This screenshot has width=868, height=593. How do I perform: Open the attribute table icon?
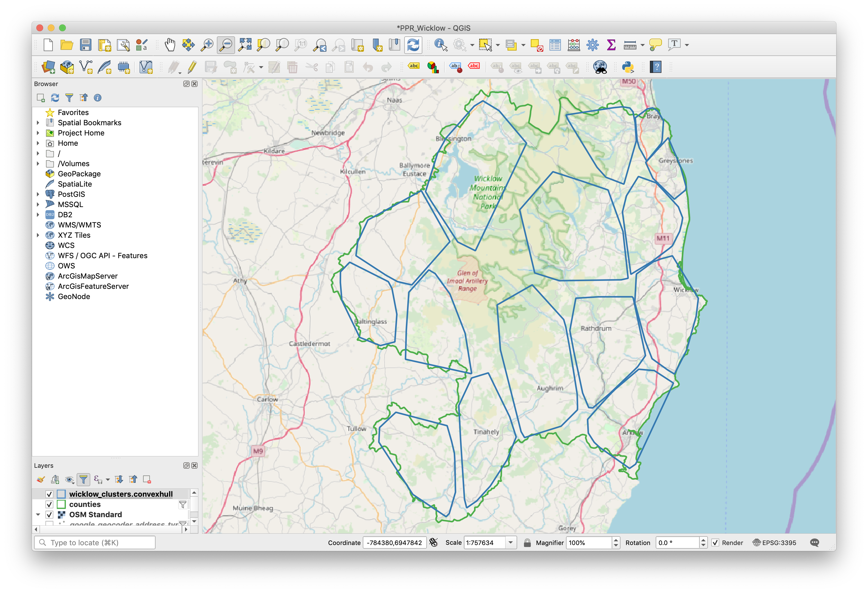coord(555,45)
